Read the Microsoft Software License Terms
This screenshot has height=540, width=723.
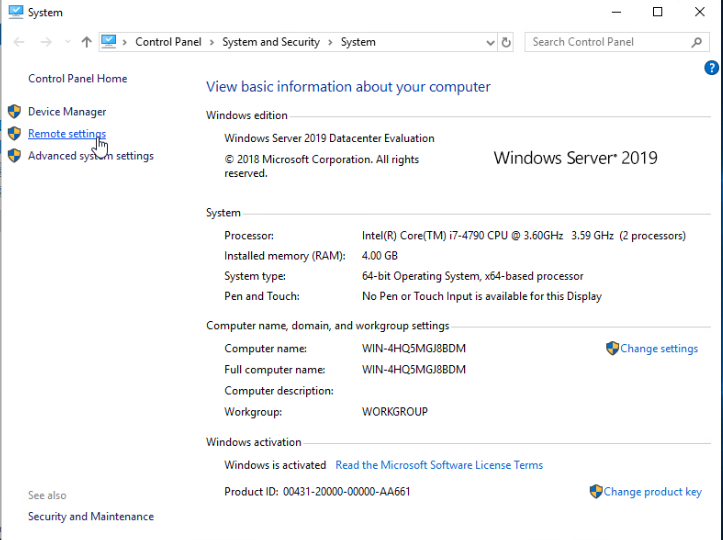coord(439,465)
